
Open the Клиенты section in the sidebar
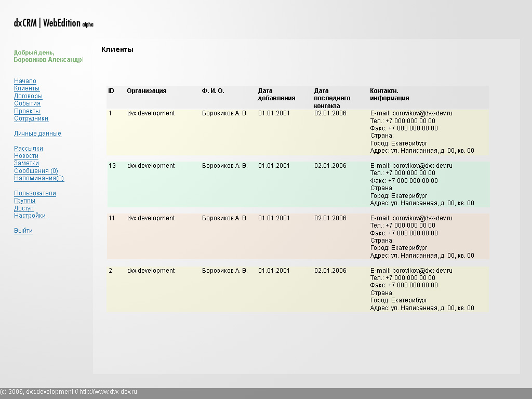(26, 88)
